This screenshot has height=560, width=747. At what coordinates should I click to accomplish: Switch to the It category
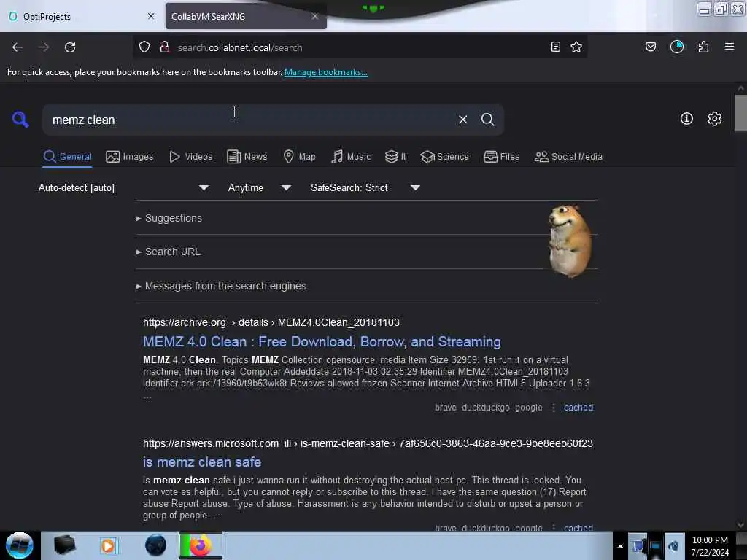tap(395, 156)
